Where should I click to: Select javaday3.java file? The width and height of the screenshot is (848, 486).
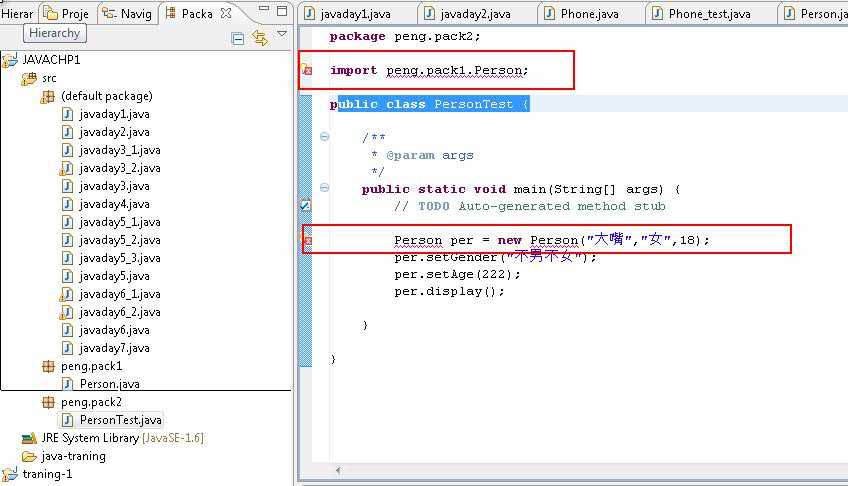click(x=114, y=186)
